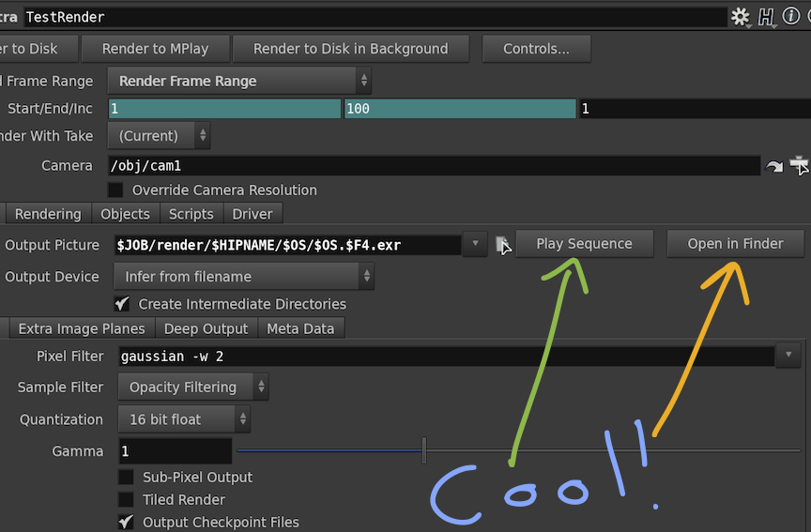Screen dimensions: 811x532
Task: Jump to camera operator arrow icon
Action: (773, 166)
